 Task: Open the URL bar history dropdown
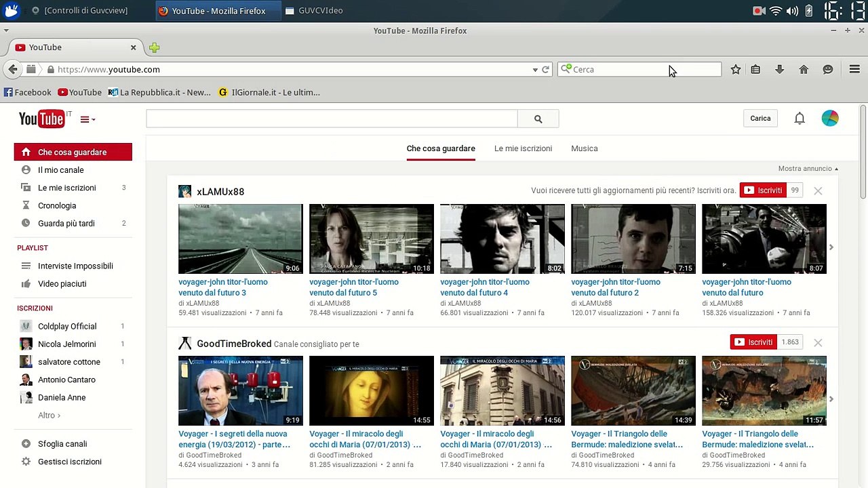tap(535, 69)
